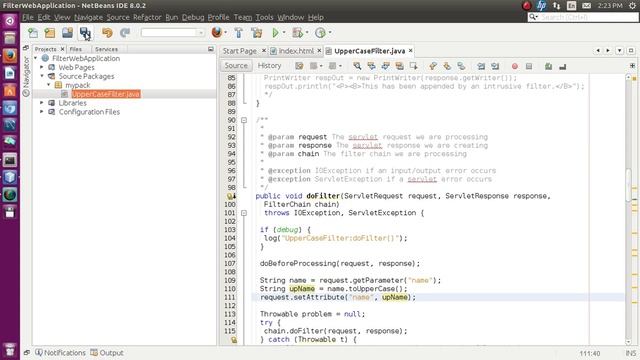The width and height of the screenshot is (640, 360).
Task: Click Next Bookmark editor icon
Action: pyautogui.click(x=447, y=66)
